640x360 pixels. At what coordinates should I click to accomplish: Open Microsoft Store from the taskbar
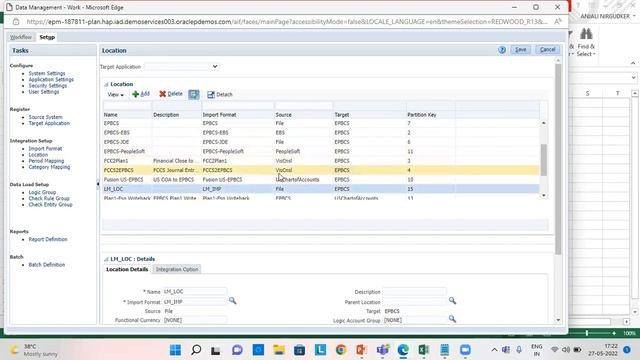(x=300, y=350)
